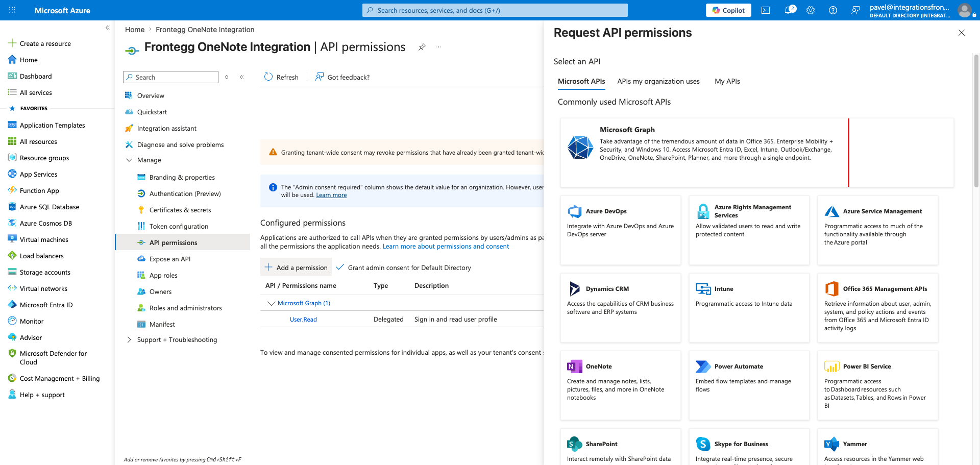Select Office 365 Management APIs card

(878, 308)
